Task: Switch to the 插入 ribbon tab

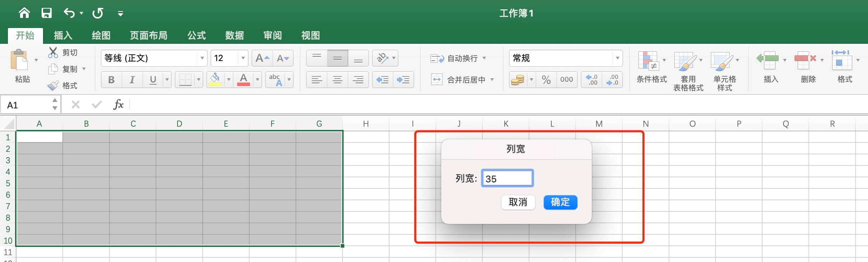Action: [x=63, y=36]
